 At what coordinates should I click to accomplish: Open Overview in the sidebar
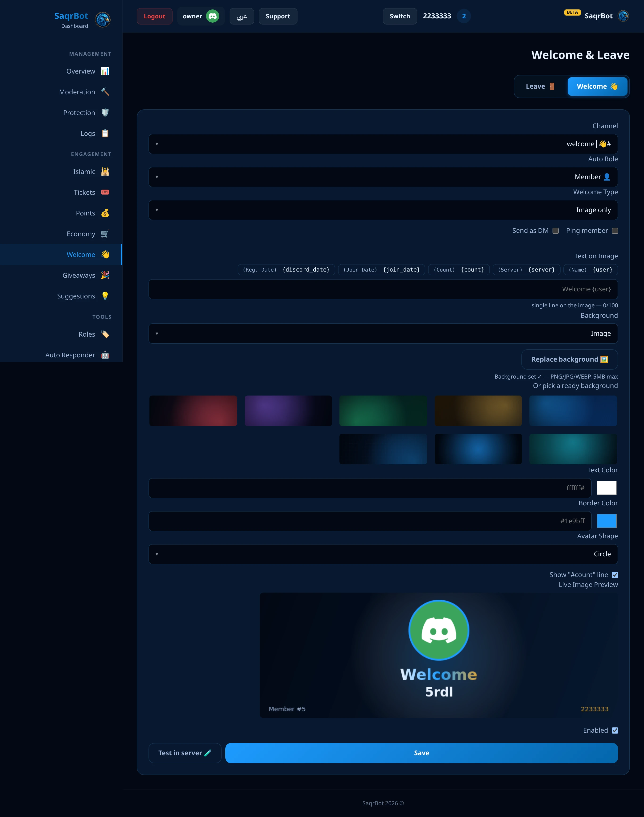tap(61, 71)
